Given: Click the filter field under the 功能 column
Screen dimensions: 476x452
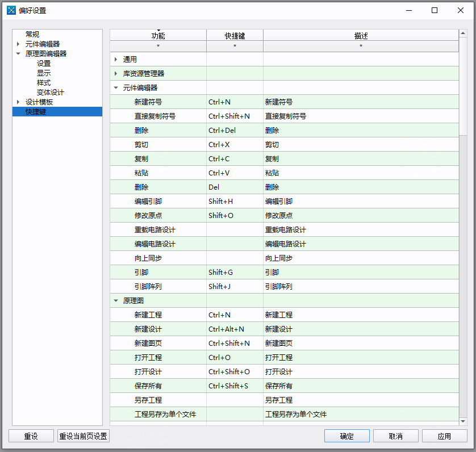Looking at the screenshot, I should [157, 45].
